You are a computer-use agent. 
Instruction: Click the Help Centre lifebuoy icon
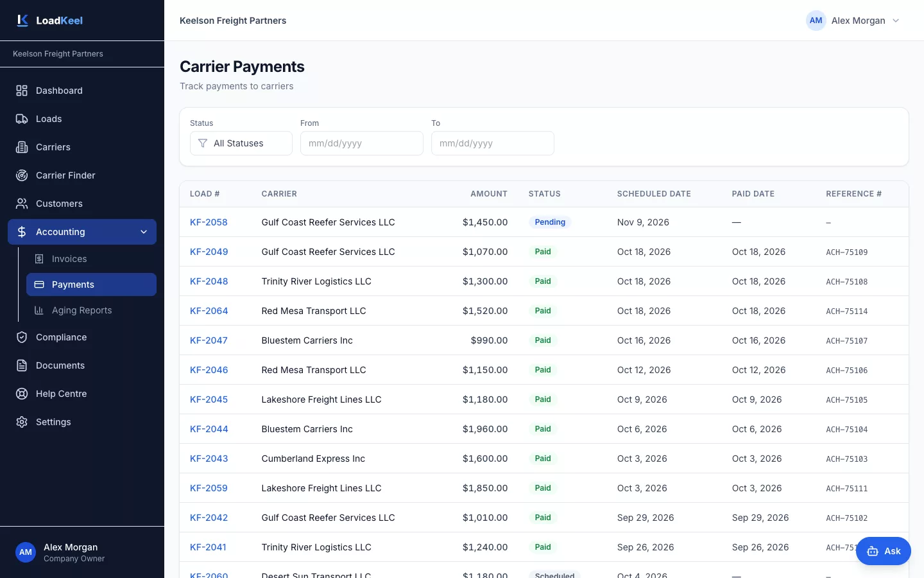(x=22, y=394)
